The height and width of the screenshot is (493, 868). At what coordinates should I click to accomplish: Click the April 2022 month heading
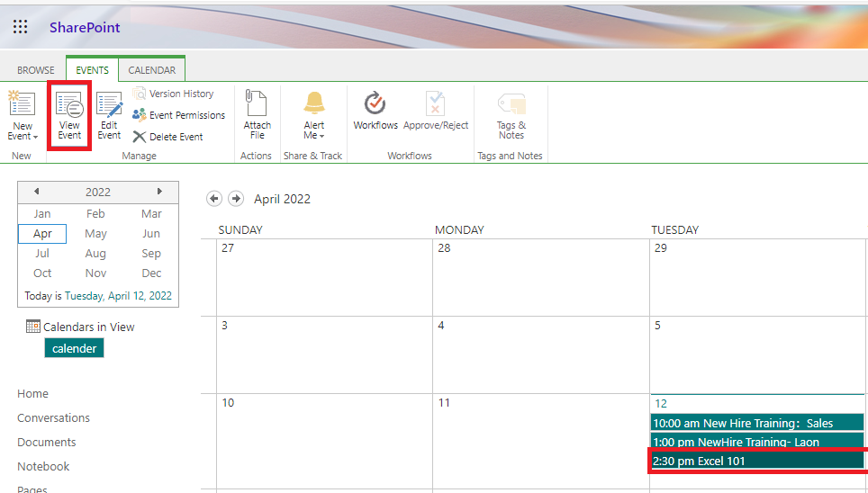point(283,199)
